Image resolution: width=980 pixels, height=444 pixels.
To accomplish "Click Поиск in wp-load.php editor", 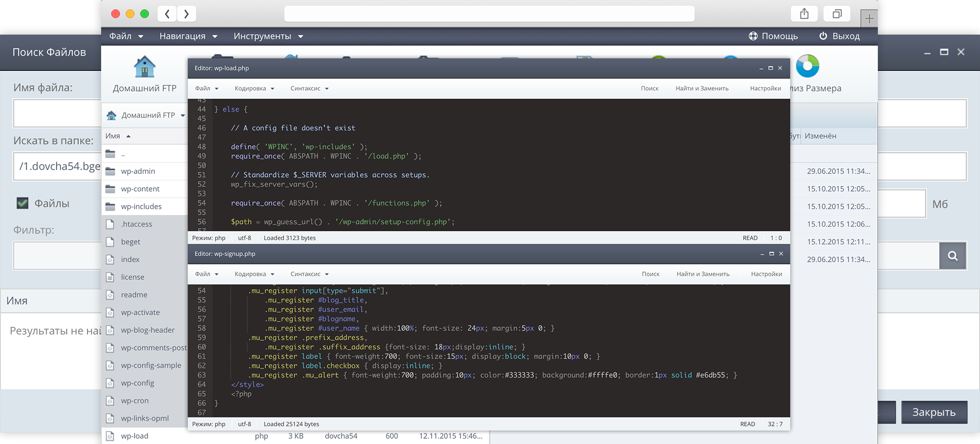I will [x=649, y=88].
